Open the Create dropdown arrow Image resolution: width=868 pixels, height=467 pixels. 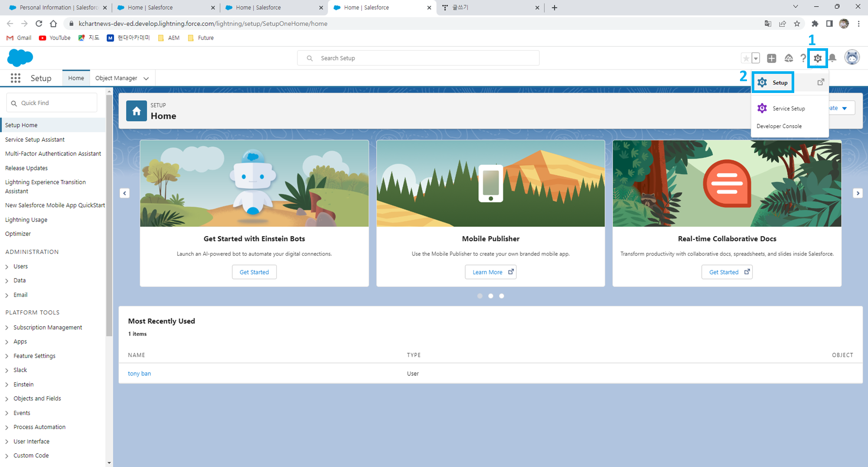coord(845,108)
